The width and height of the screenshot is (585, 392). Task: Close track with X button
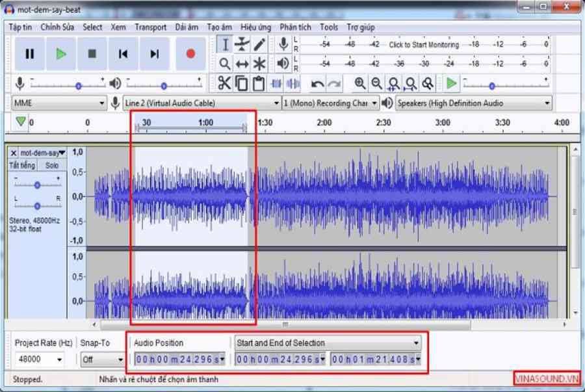tap(13, 153)
